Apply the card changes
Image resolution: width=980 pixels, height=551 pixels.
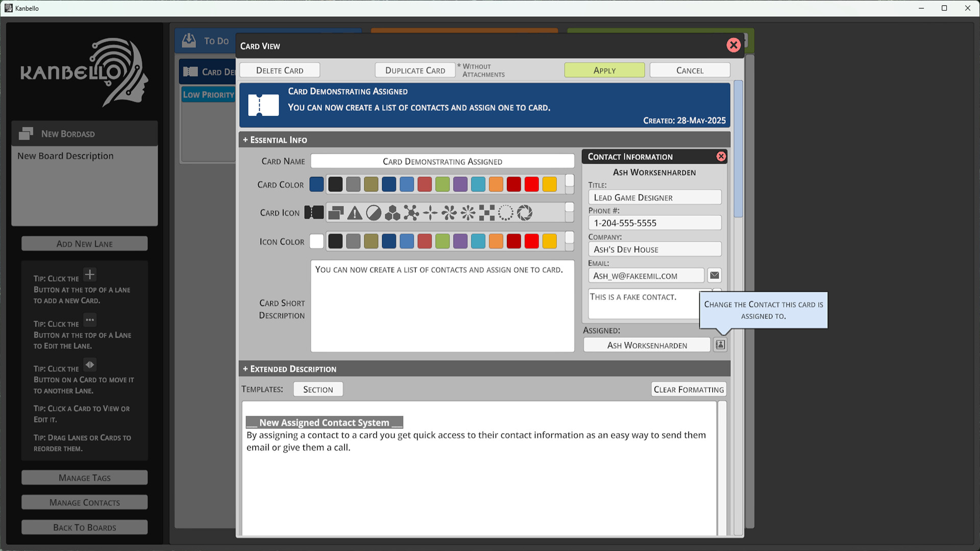(604, 70)
